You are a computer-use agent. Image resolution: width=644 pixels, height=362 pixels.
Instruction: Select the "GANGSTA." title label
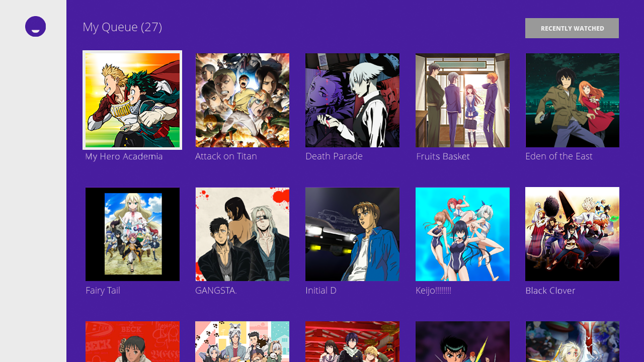pos(216,291)
